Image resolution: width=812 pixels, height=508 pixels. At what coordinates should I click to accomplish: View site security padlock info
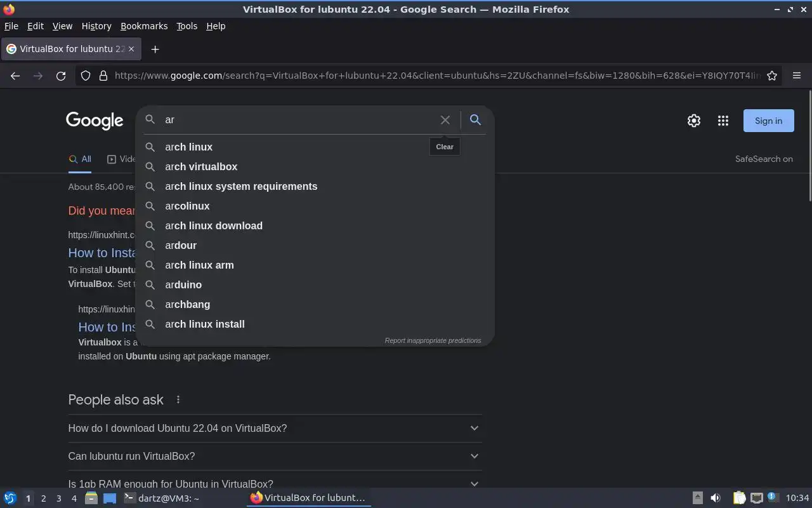coord(103,76)
